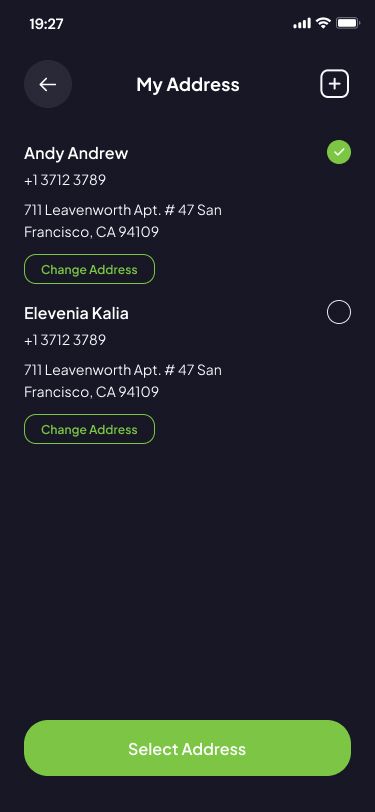Tap Andy Andrew's Francisco, CA 94109 line
Viewport: 375px width, 812px height.
coord(91,233)
